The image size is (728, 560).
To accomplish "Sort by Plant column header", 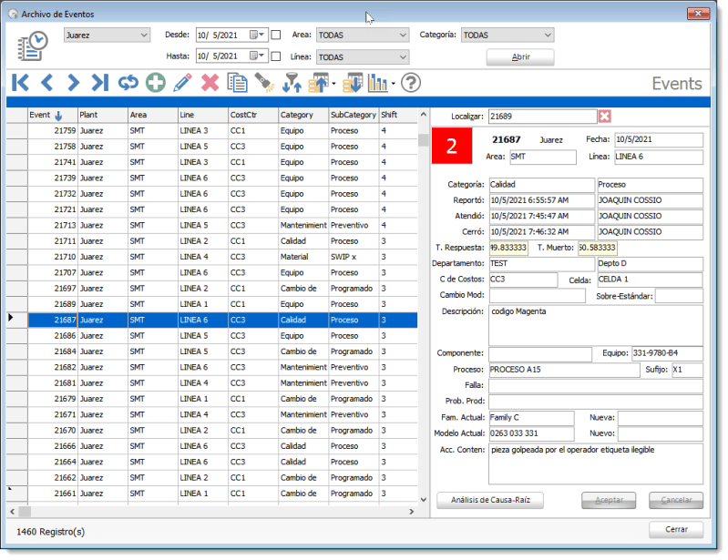I will pos(103,115).
